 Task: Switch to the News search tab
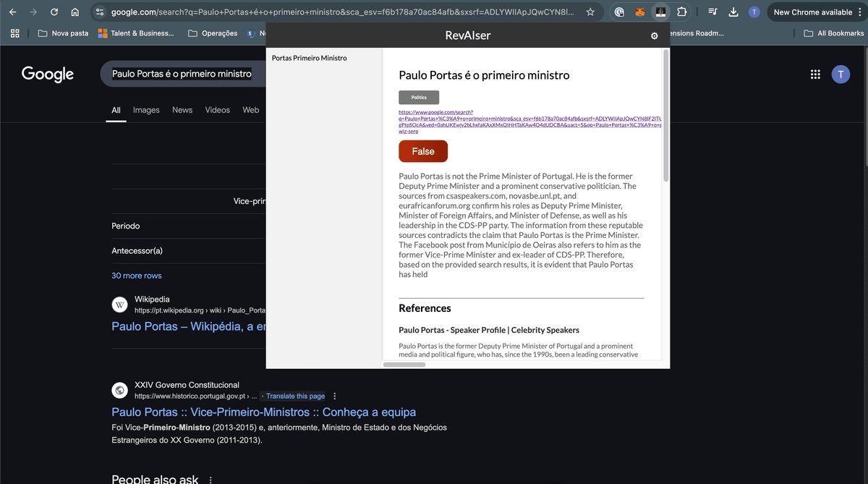[x=182, y=110]
